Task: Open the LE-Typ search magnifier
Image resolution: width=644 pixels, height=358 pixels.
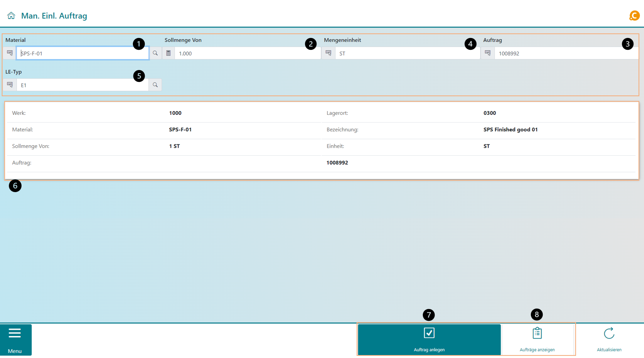Action: click(x=155, y=85)
